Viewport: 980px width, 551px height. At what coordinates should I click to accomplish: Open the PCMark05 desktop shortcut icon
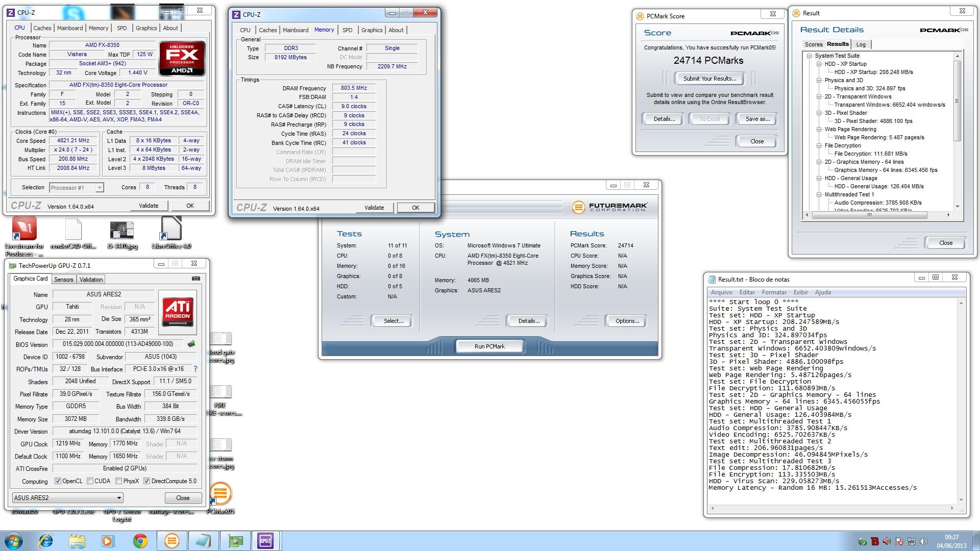point(220,493)
